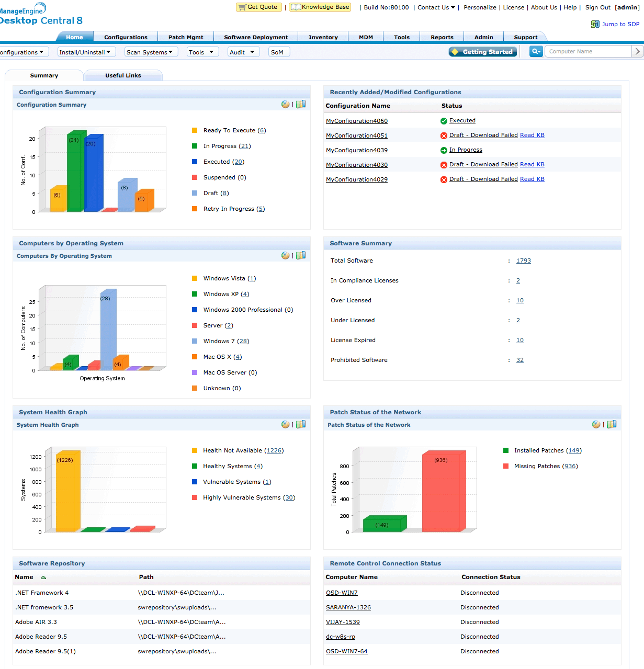Show bar chart for System Health Graph
This screenshot has height=669, width=644.
pos(301,425)
